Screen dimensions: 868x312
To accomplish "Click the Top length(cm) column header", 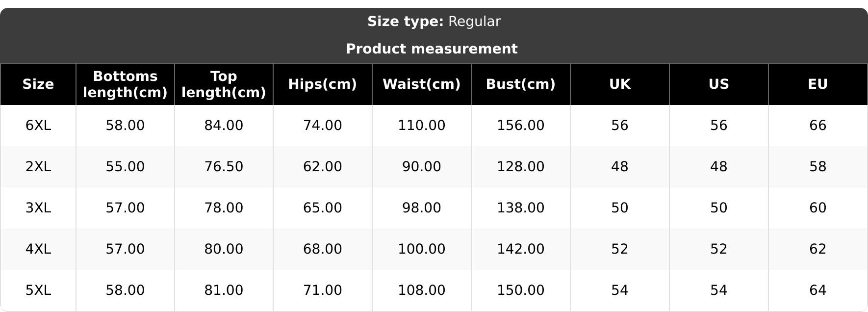I will click(x=224, y=84).
